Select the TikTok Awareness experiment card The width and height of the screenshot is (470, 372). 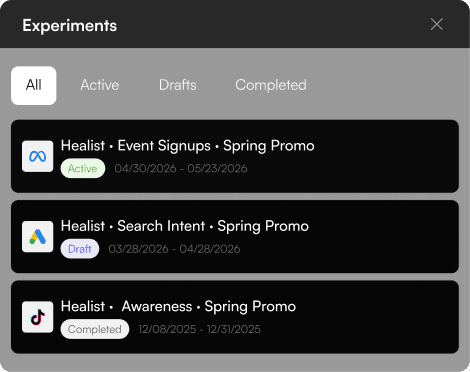235,317
